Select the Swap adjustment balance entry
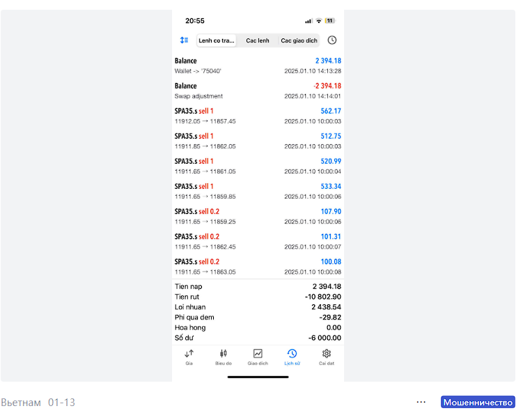The width and height of the screenshot is (523, 420). point(258,91)
